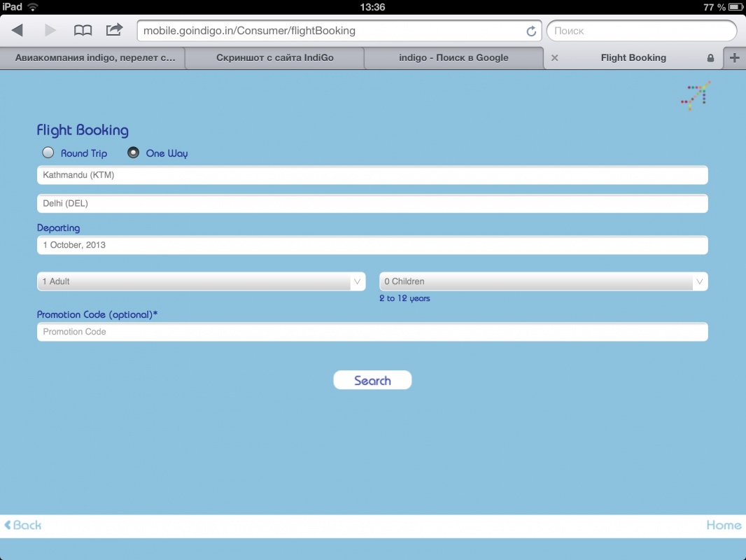Viewport: 746px width, 560px height.
Task: Select the One Way radio button
Action: [x=133, y=153]
